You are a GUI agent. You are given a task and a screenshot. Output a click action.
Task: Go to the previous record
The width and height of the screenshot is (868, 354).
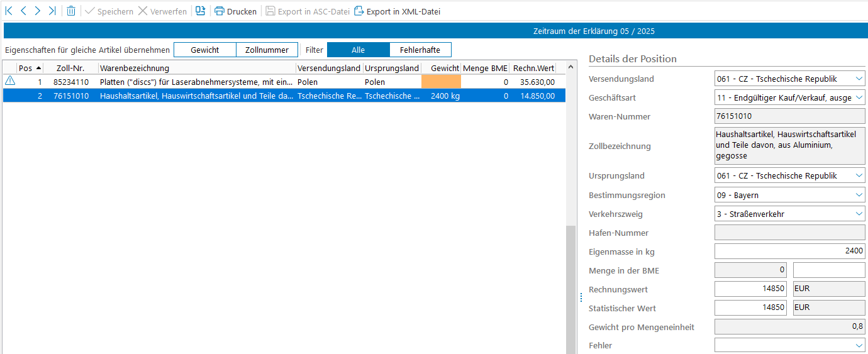click(x=23, y=11)
